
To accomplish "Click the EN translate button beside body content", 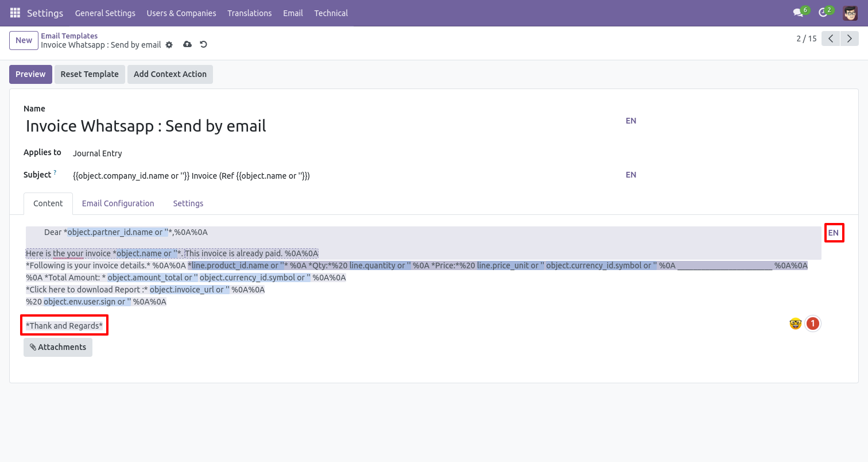I will pyautogui.click(x=834, y=233).
